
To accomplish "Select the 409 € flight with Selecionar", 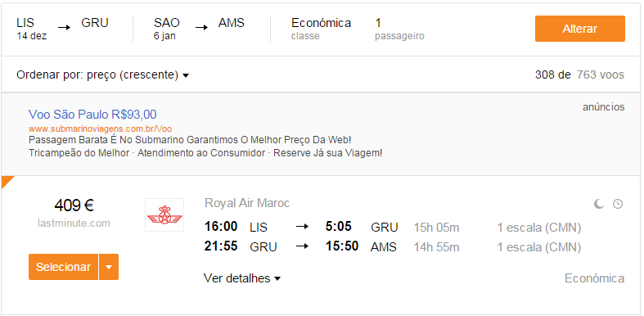I will pos(63,267).
